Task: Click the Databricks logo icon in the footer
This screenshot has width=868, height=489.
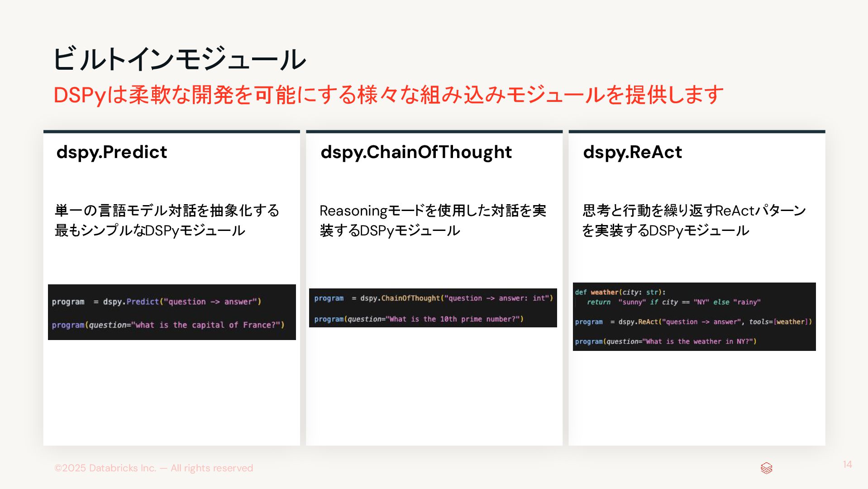Action: pyautogui.click(x=766, y=468)
